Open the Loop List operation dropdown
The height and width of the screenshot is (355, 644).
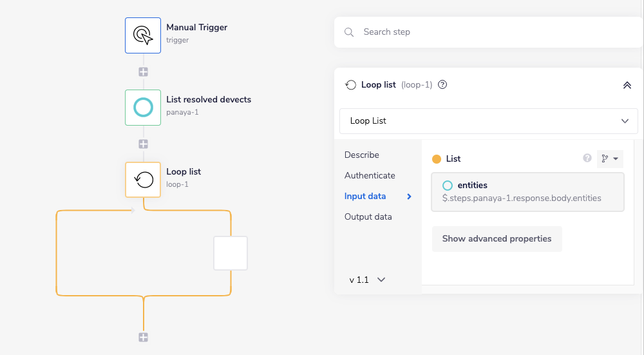pyautogui.click(x=488, y=121)
